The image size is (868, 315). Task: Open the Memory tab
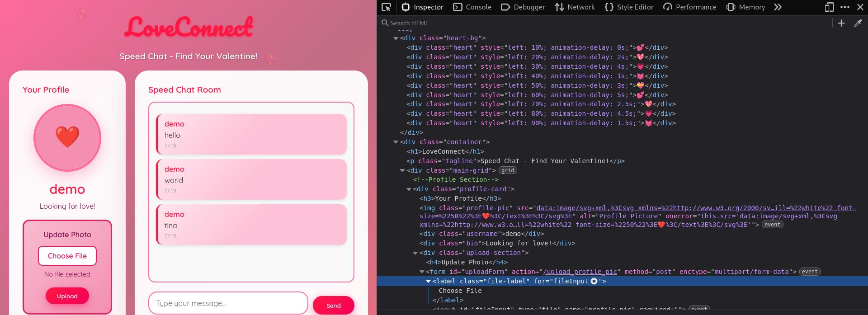pyautogui.click(x=745, y=7)
